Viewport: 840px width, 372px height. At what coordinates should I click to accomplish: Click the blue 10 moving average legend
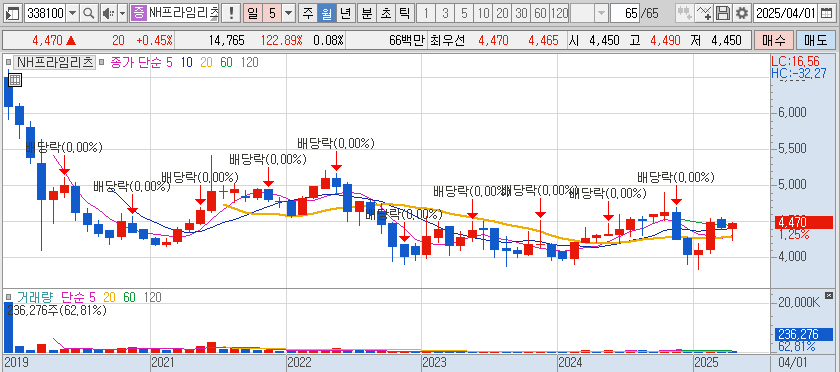pos(186,62)
